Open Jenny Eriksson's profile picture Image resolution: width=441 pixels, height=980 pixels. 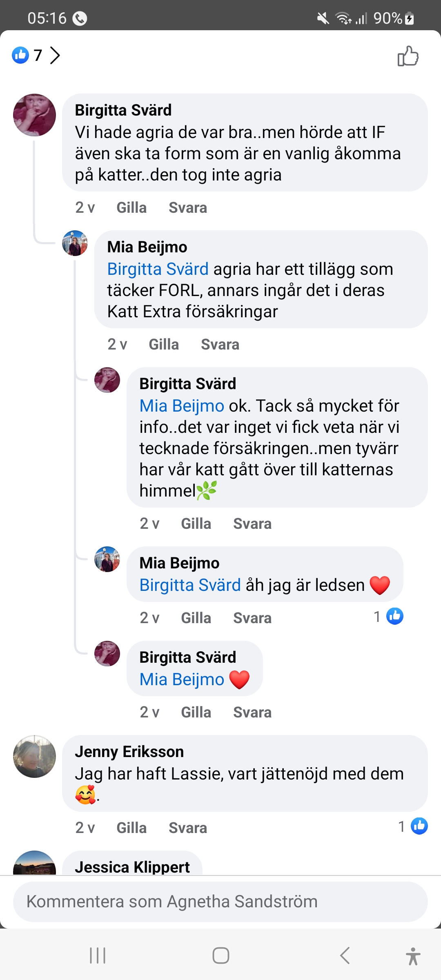(x=34, y=757)
